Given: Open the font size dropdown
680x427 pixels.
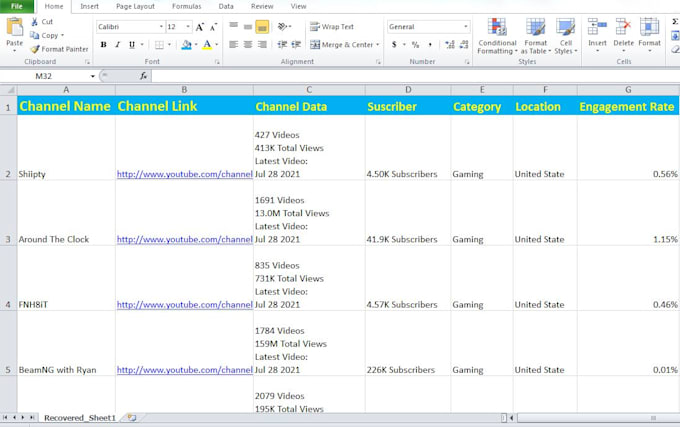Looking at the screenshot, I should [x=188, y=26].
